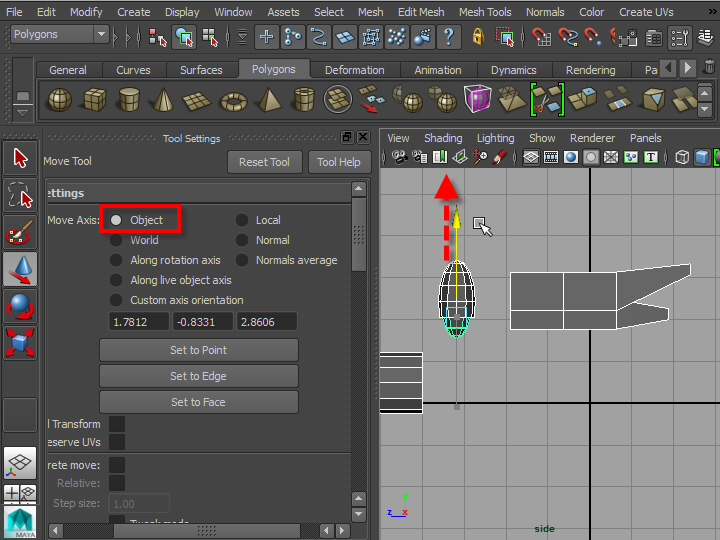Click the Set to Edge button
This screenshot has height=540, width=720.
click(x=198, y=376)
